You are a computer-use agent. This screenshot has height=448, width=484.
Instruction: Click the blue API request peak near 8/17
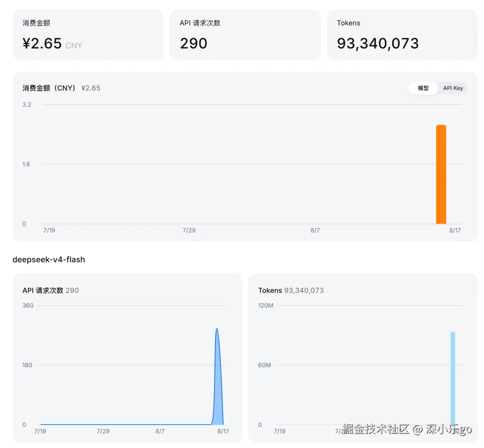[x=217, y=376]
